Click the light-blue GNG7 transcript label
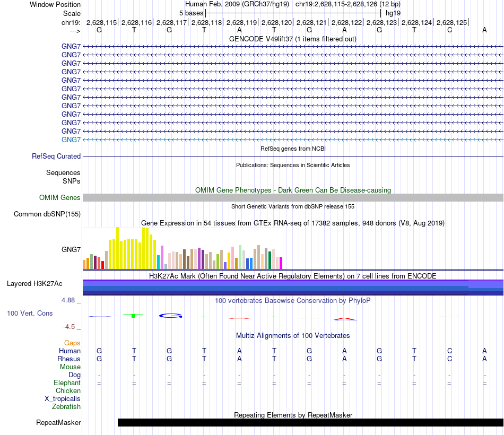The image size is (504, 435). 71,140
